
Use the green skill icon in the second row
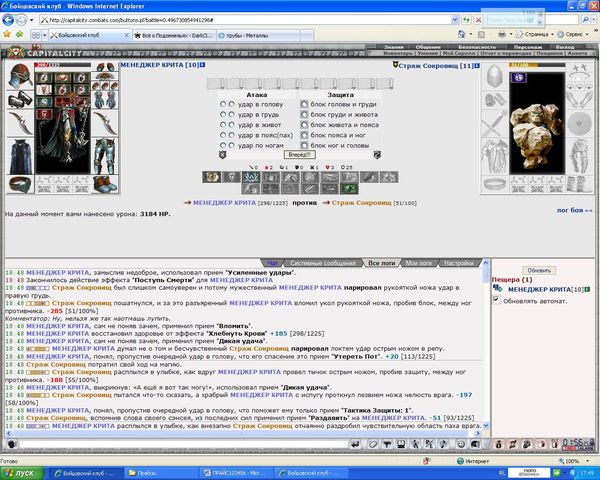click(x=349, y=188)
